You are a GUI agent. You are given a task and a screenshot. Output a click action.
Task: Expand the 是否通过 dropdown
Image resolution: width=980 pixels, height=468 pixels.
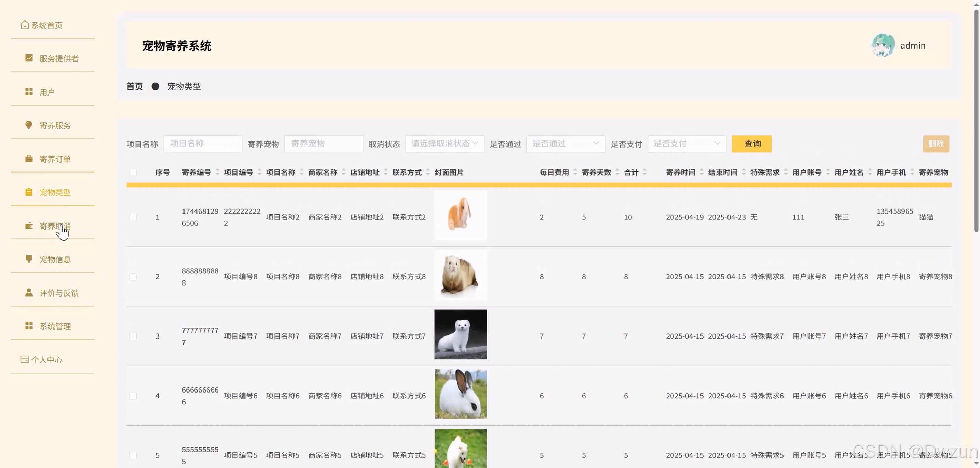(x=565, y=144)
